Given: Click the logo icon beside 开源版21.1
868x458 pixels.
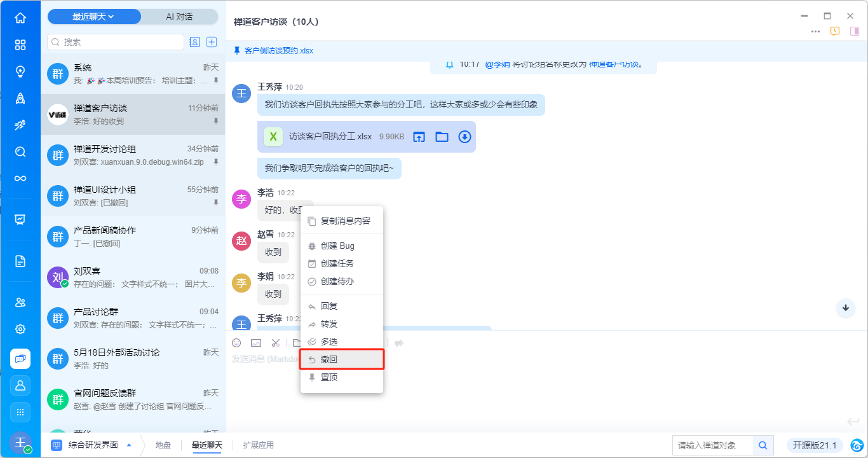Looking at the screenshot, I should click(x=857, y=445).
